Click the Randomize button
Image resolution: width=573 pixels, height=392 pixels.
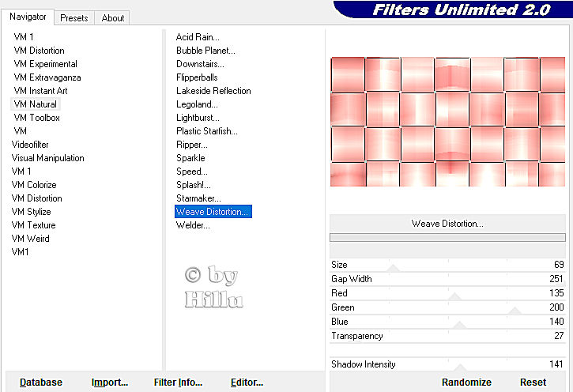(466, 383)
